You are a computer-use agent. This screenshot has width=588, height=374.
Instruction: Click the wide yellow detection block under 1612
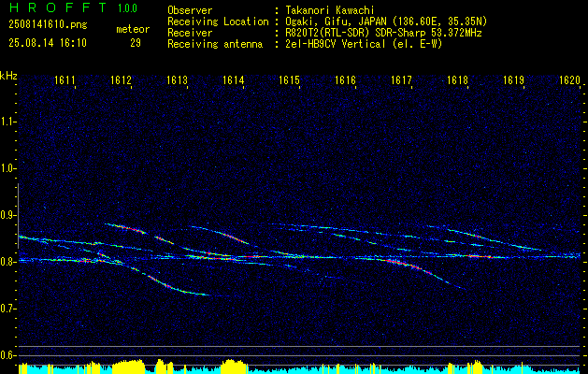coord(129,367)
